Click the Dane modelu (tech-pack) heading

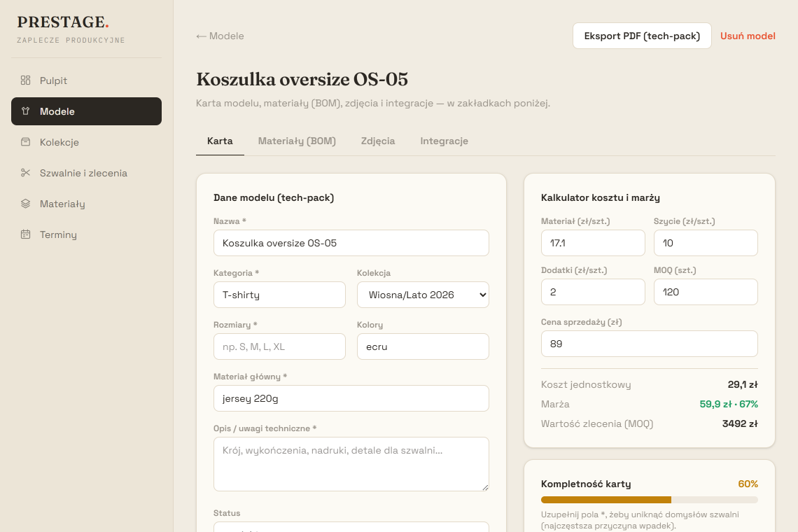[x=274, y=197]
